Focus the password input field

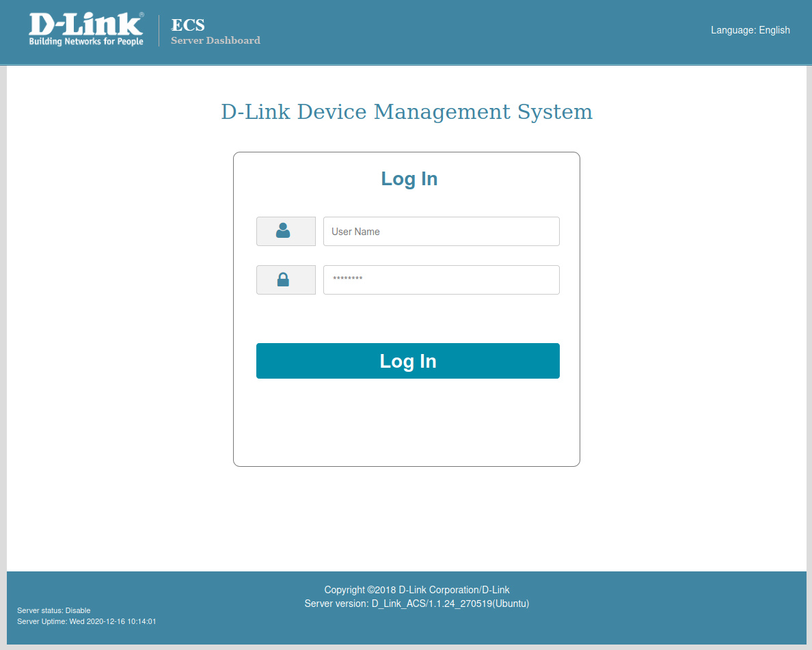pos(442,280)
